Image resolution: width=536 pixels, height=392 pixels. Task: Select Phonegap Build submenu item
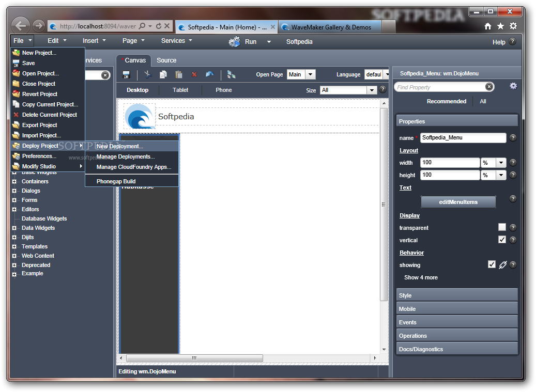pyautogui.click(x=132, y=181)
